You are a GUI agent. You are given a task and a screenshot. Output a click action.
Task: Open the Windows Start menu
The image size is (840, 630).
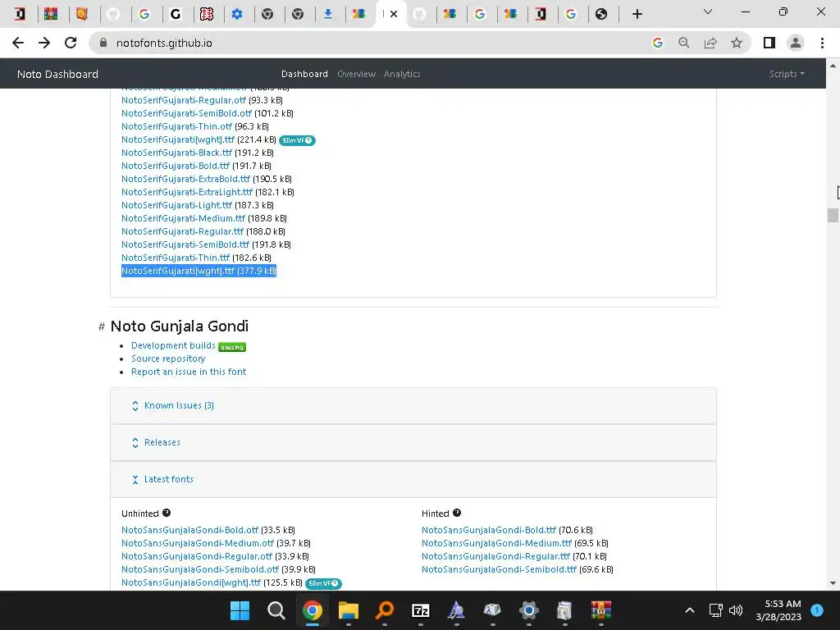tap(240, 610)
